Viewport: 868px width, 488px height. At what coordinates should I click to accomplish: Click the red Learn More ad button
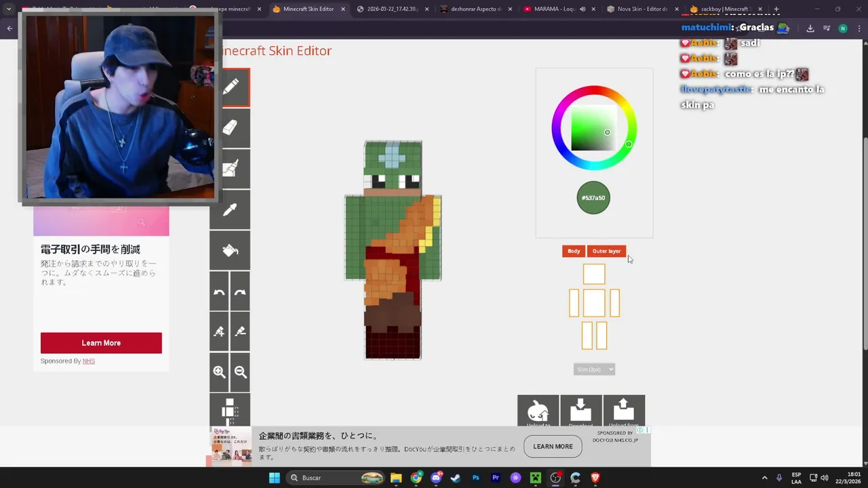tap(101, 343)
